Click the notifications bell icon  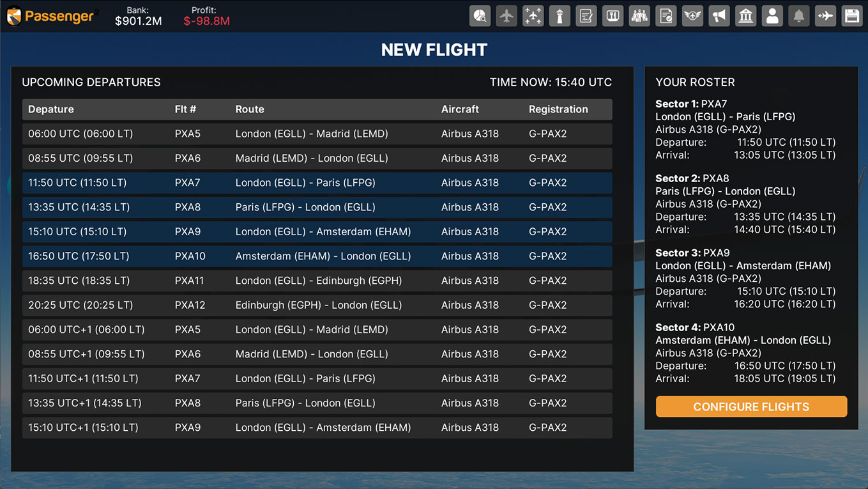(x=798, y=16)
